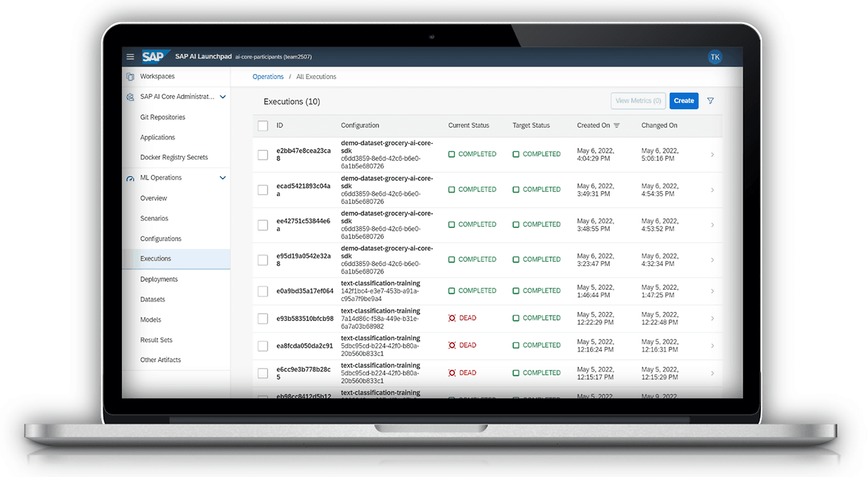Follow the Operations breadcrumb link
Viewport: 868px width, 477px height.
point(268,77)
